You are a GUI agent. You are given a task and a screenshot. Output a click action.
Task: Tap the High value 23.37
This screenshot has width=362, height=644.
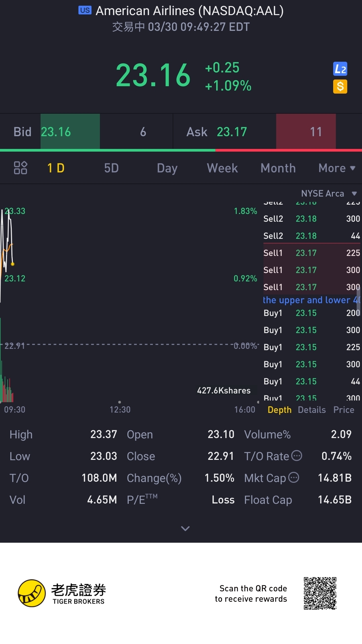pyautogui.click(x=104, y=434)
